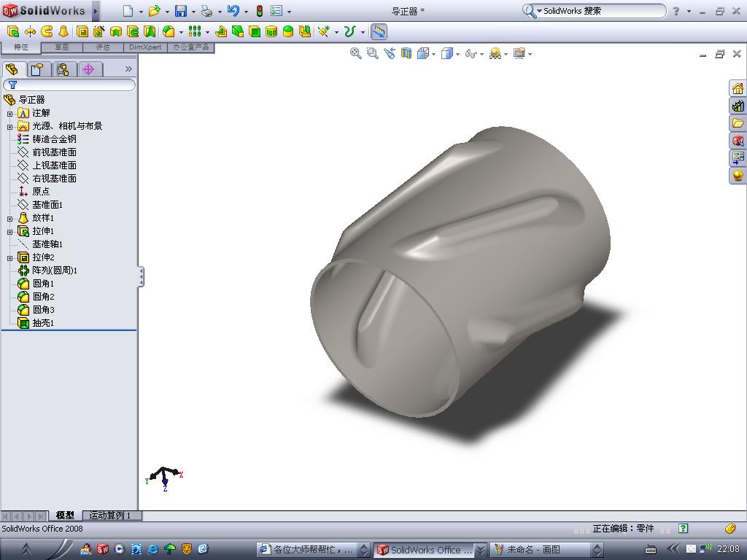Select the Revolved Boss/Base tool

30,32
